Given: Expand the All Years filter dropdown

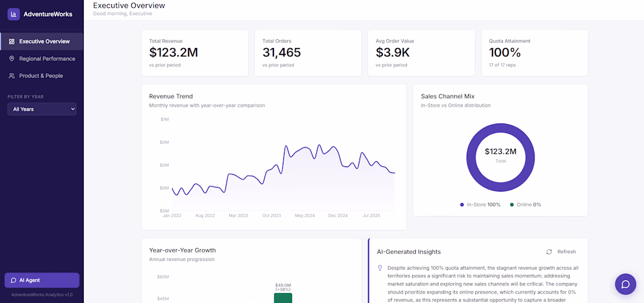Looking at the screenshot, I should [42, 109].
